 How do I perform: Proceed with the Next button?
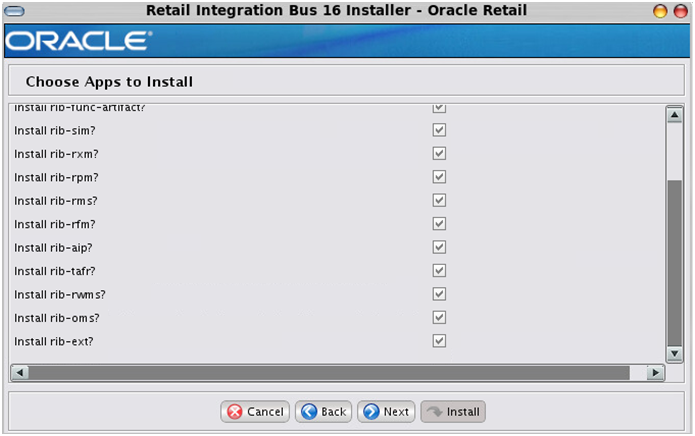[386, 412]
